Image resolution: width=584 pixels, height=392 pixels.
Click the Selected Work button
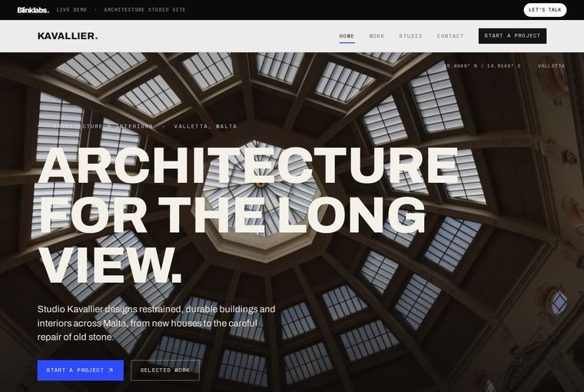(165, 370)
